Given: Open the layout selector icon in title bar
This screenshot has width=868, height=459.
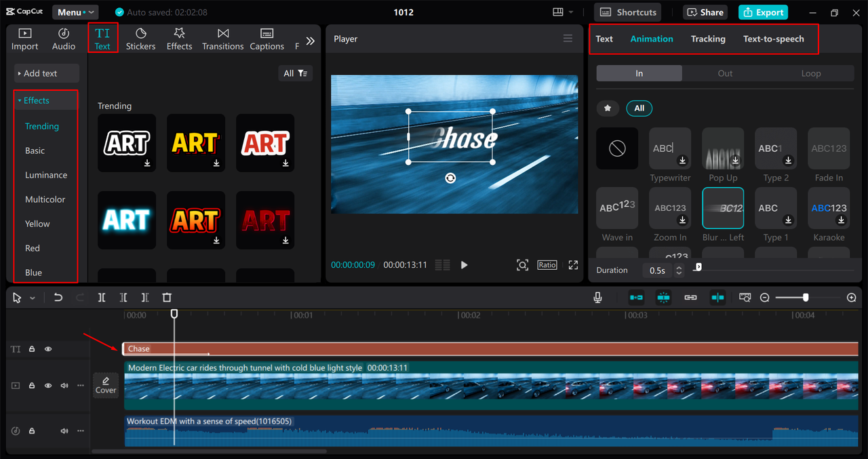Looking at the screenshot, I should [558, 12].
